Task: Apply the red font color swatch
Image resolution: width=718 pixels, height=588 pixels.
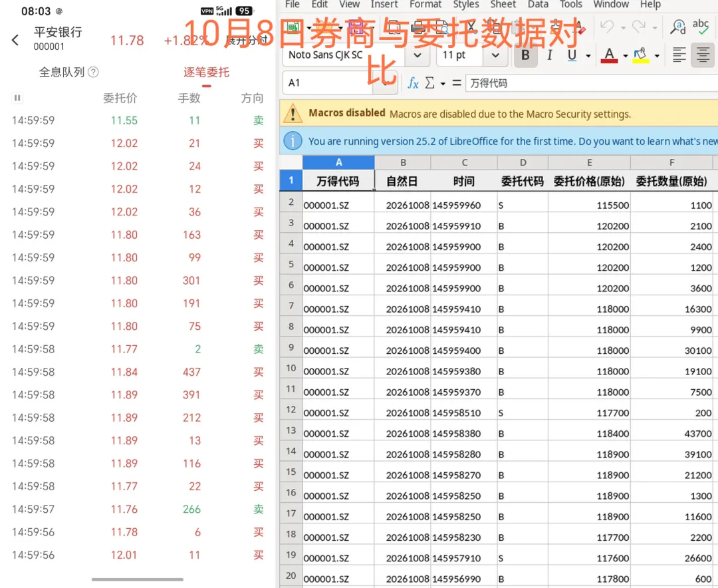Action: 609,55
